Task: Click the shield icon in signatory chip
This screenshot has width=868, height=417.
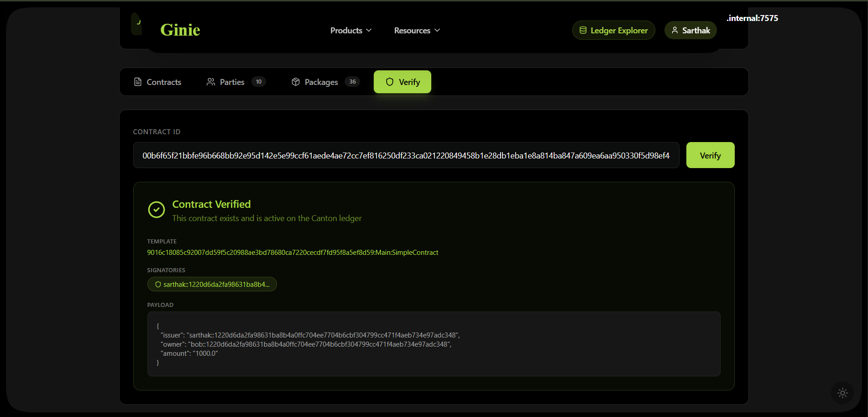Action: [x=158, y=285]
